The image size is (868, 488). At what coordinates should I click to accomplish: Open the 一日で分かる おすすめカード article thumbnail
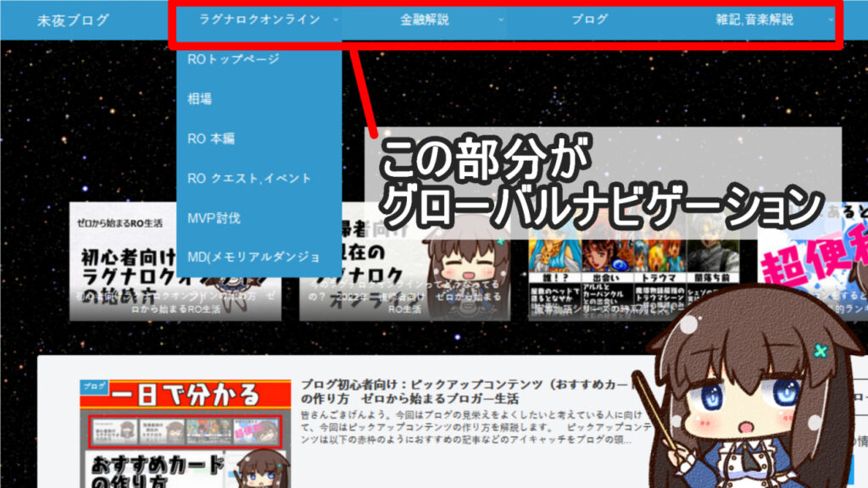(186, 434)
